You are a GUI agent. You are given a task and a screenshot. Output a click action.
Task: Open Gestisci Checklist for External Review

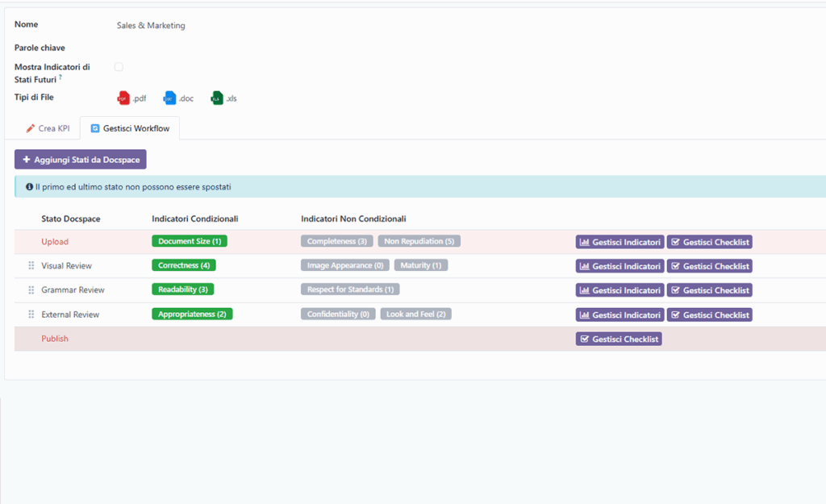(710, 315)
